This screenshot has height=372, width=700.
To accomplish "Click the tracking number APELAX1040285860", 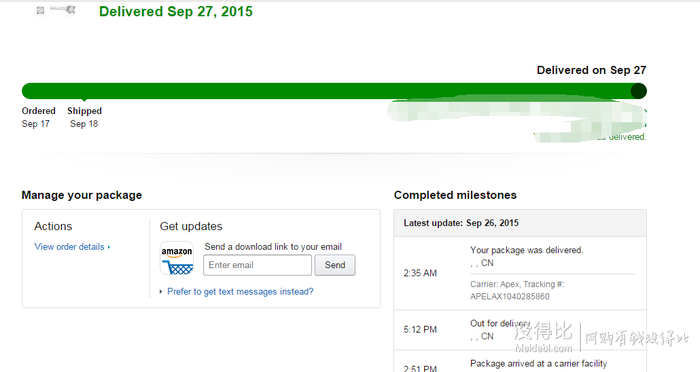I will click(510, 297).
